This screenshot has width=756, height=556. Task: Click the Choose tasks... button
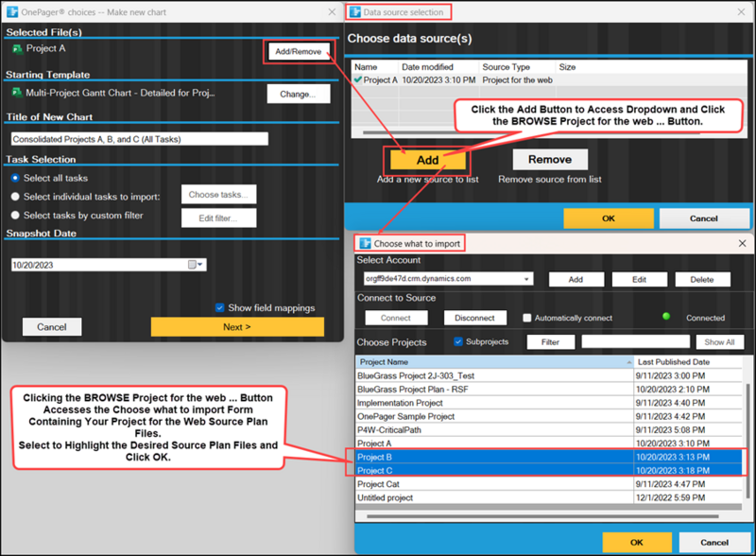coord(218,195)
